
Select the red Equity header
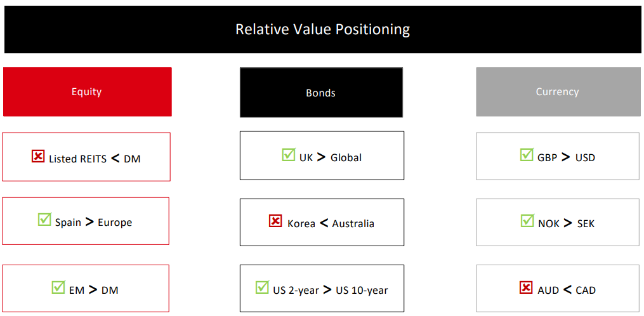coord(87,92)
